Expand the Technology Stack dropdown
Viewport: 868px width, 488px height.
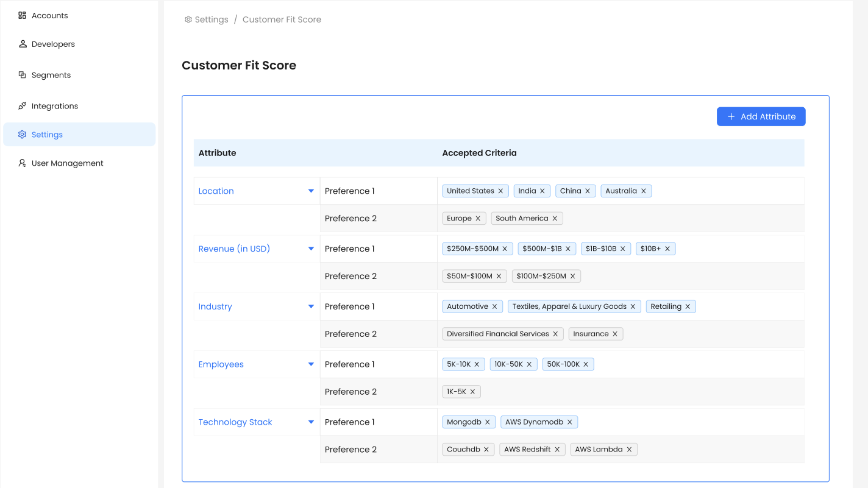point(311,422)
